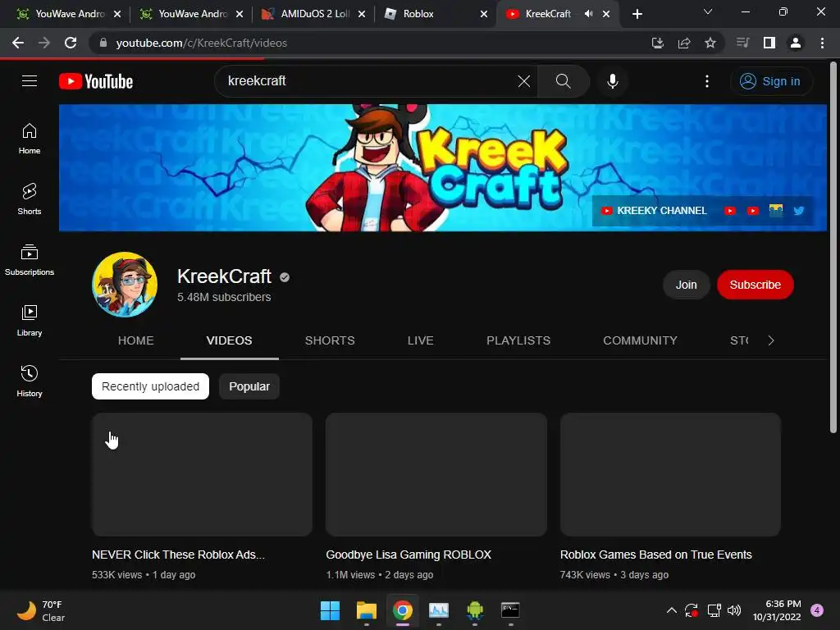Open the YouTube hamburger guide menu
Screen dimensions: 840x630
point(30,81)
